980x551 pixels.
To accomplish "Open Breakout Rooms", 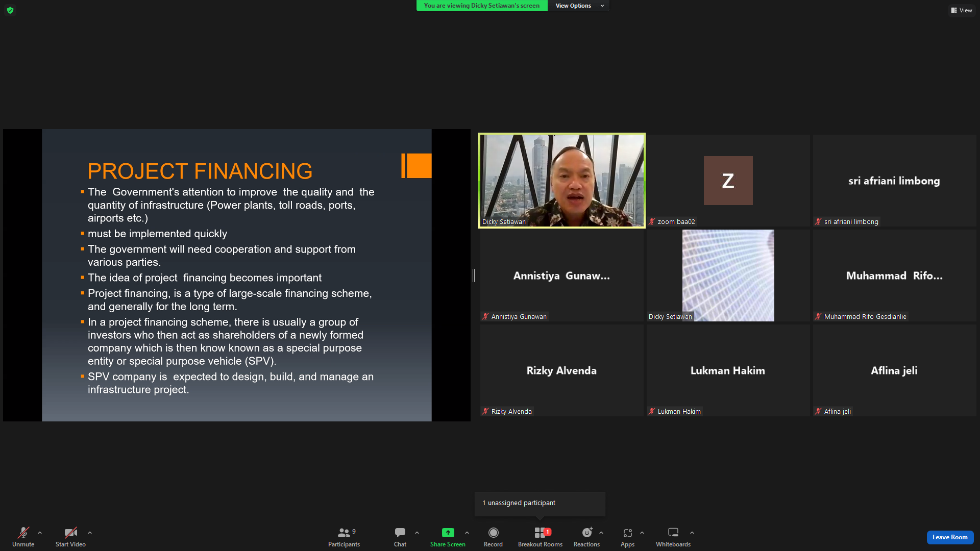I will 540,537.
